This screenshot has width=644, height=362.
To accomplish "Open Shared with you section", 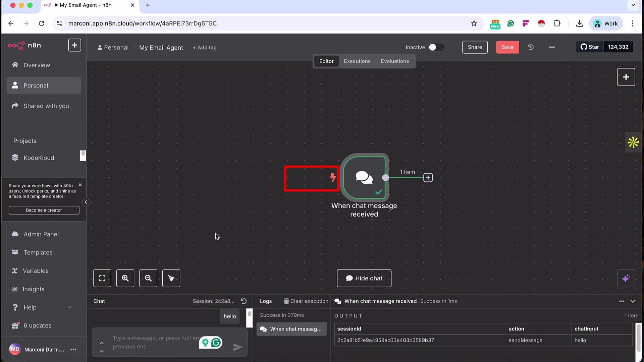I will tap(44, 106).
